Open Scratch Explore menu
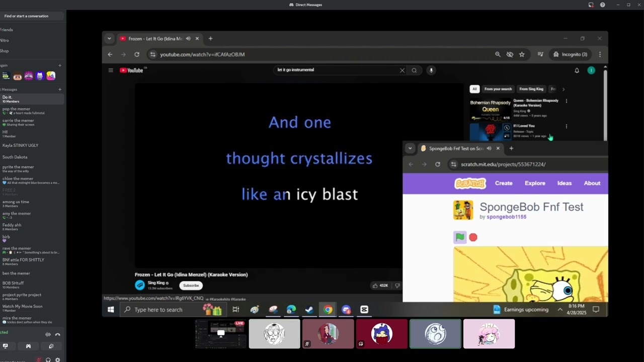Image resolution: width=644 pixels, height=362 pixels. tap(535, 183)
